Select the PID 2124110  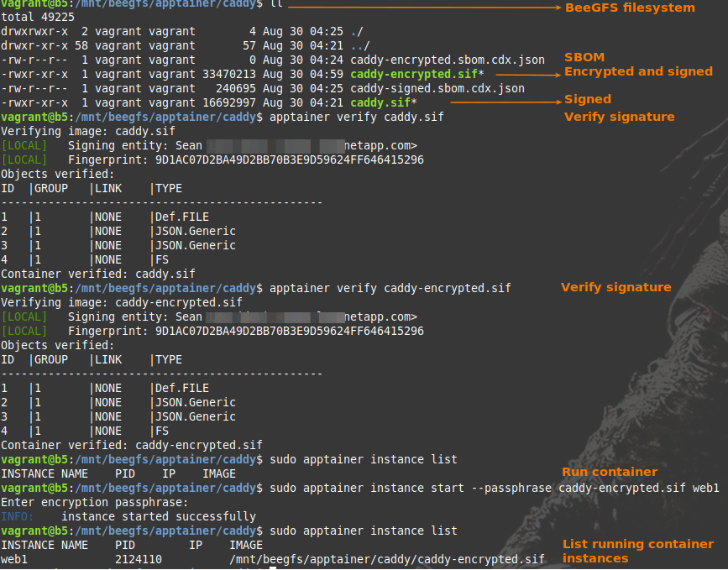(139, 559)
